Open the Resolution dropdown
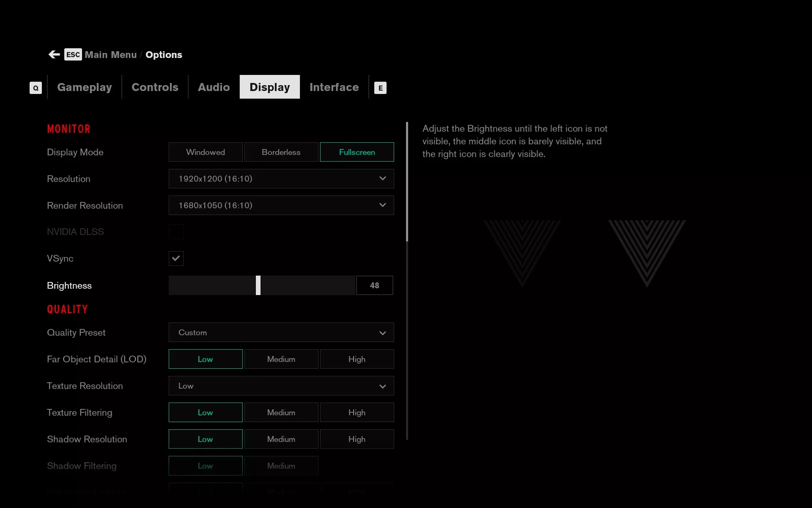This screenshot has height=508, width=812. [x=281, y=179]
